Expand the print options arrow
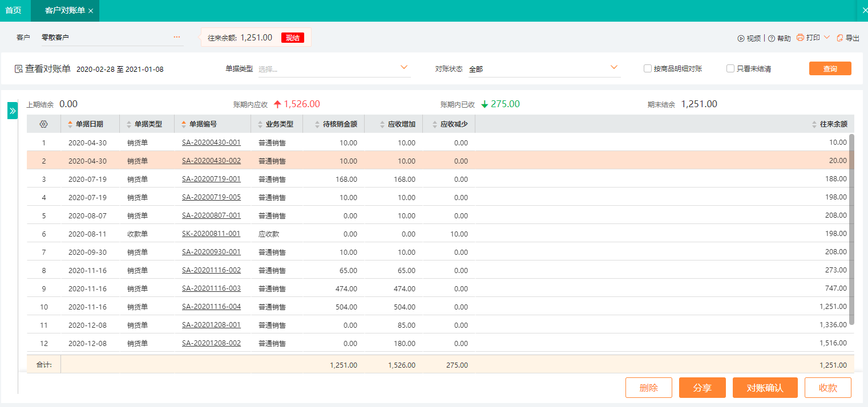Image resolution: width=868 pixels, height=407 pixels. [x=827, y=38]
